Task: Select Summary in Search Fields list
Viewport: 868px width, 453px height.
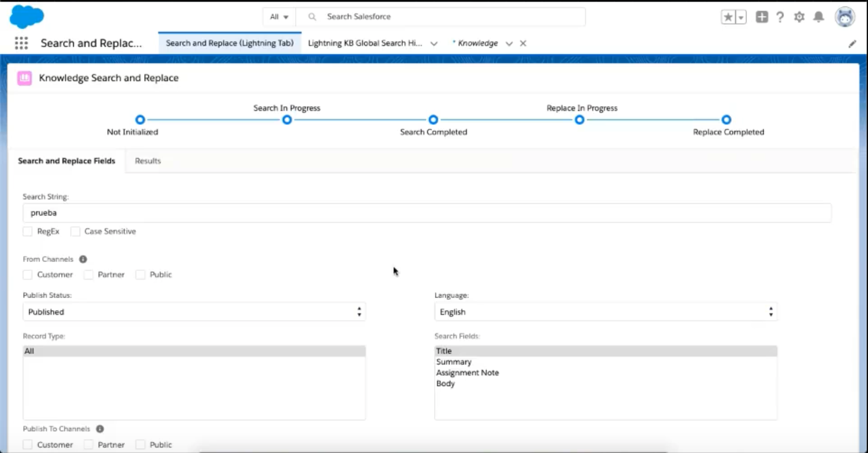Action: [606, 362]
